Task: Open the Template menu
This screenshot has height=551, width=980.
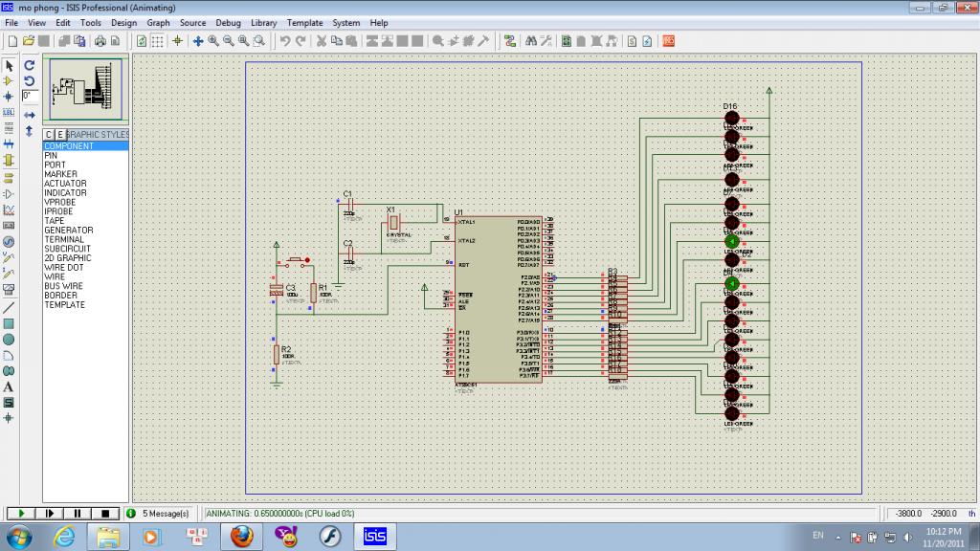Action: point(305,23)
